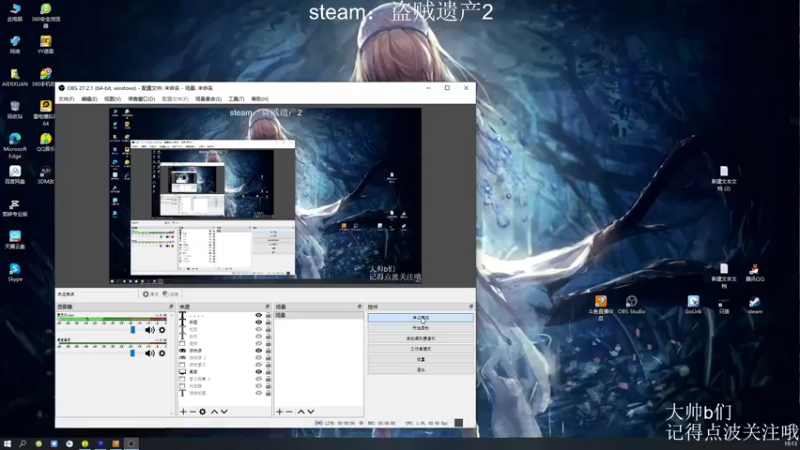This screenshot has height=450, width=800.
Task: Click the OBS preview canvas
Action: [x=265, y=195]
